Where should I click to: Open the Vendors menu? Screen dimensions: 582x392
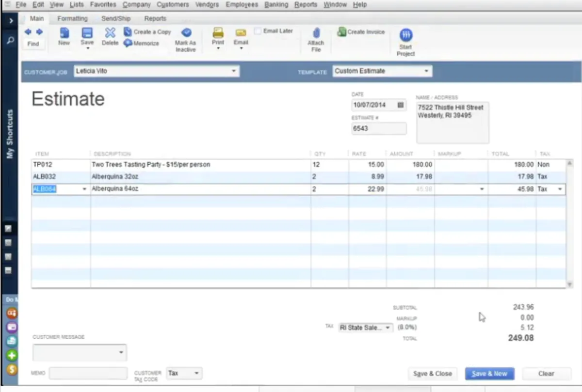tap(207, 4)
